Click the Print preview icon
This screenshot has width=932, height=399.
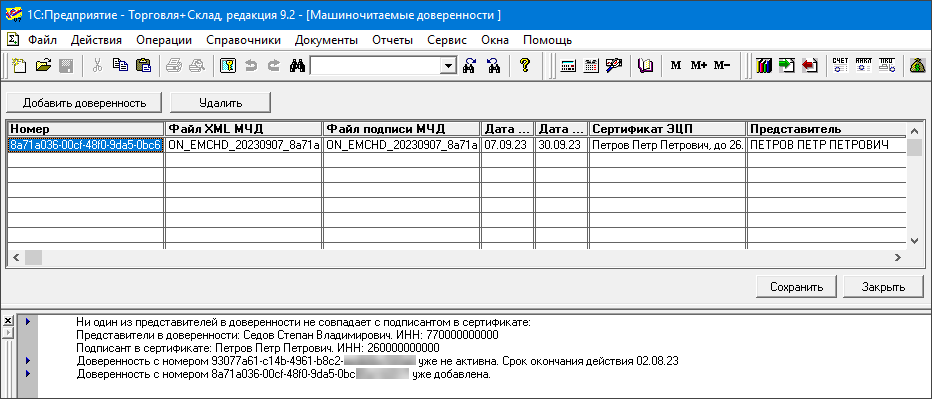(x=196, y=65)
